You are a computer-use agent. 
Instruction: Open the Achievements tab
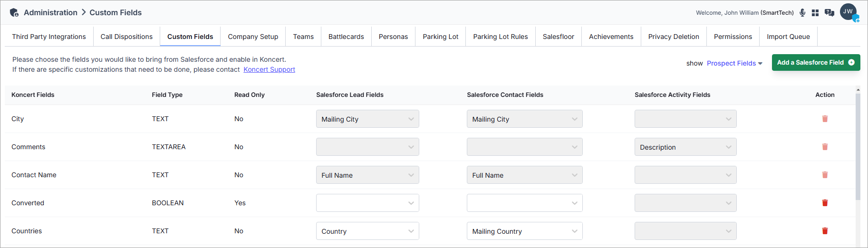pyautogui.click(x=611, y=37)
